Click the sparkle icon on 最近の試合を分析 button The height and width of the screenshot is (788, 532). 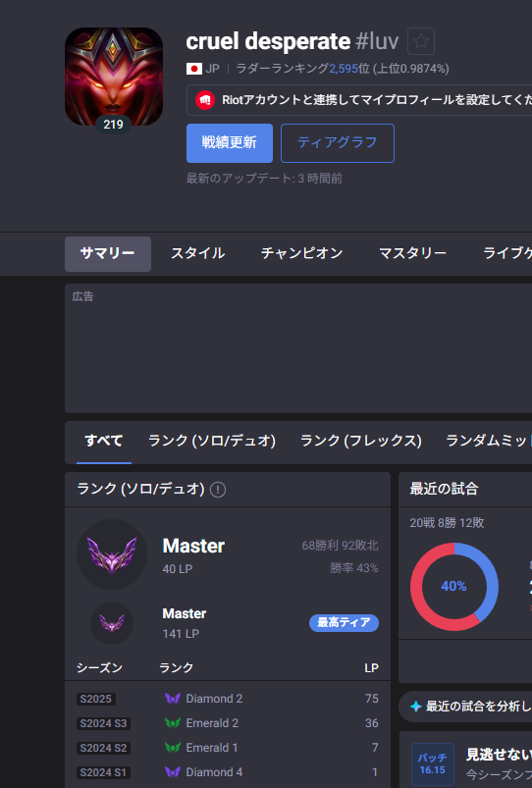click(x=415, y=707)
